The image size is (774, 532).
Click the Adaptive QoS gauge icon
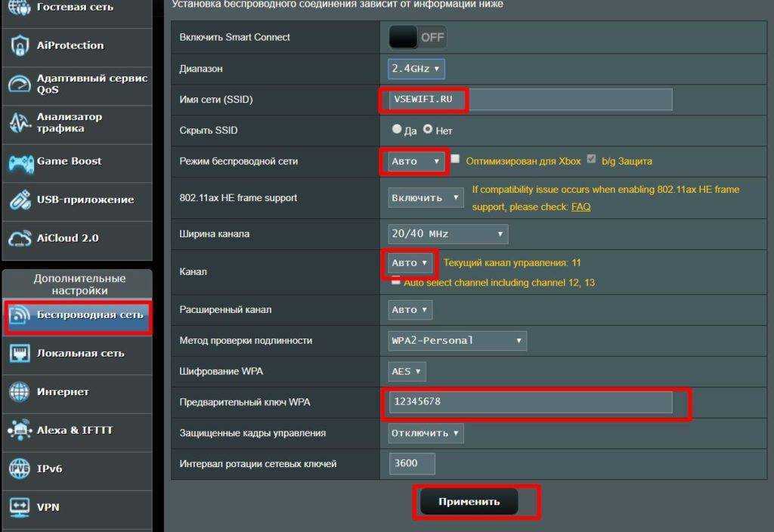(19, 84)
